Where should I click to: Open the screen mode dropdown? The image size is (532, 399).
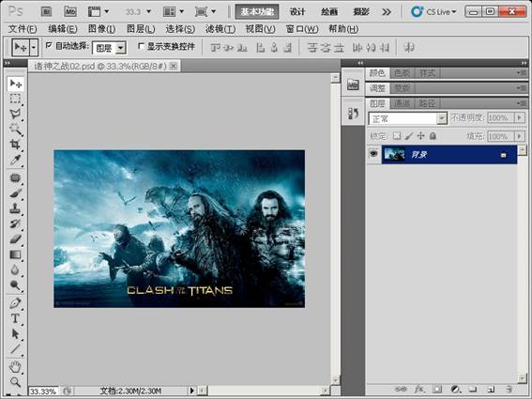tap(205, 12)
